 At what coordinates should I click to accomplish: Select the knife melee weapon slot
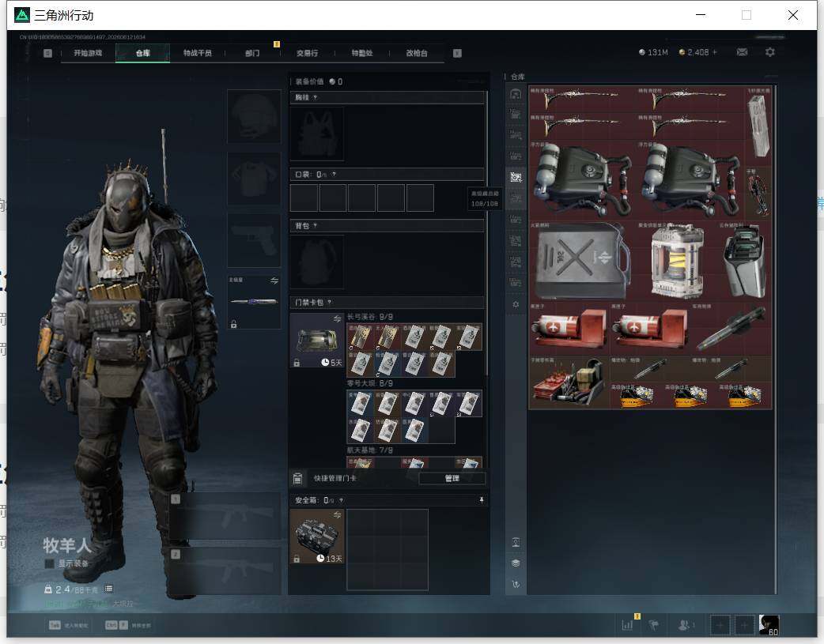point(254,302)
